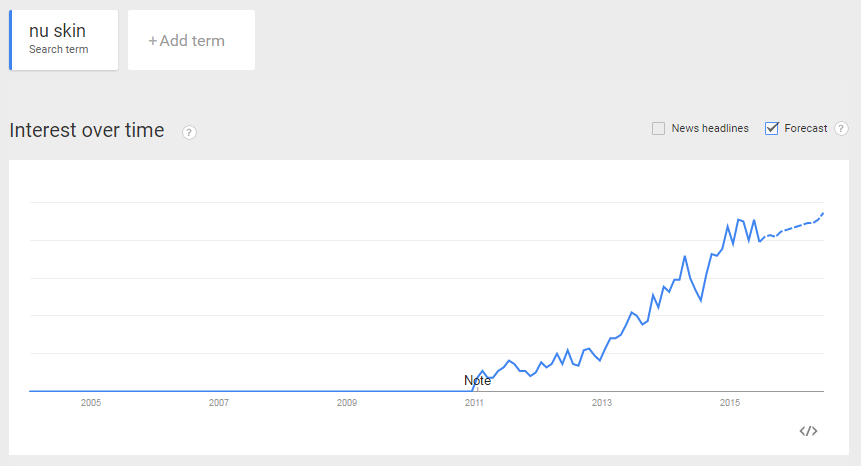This screenshot has width=861, height=466.
Task: Uncheck the Forecast checkbox
Action: 771,128
